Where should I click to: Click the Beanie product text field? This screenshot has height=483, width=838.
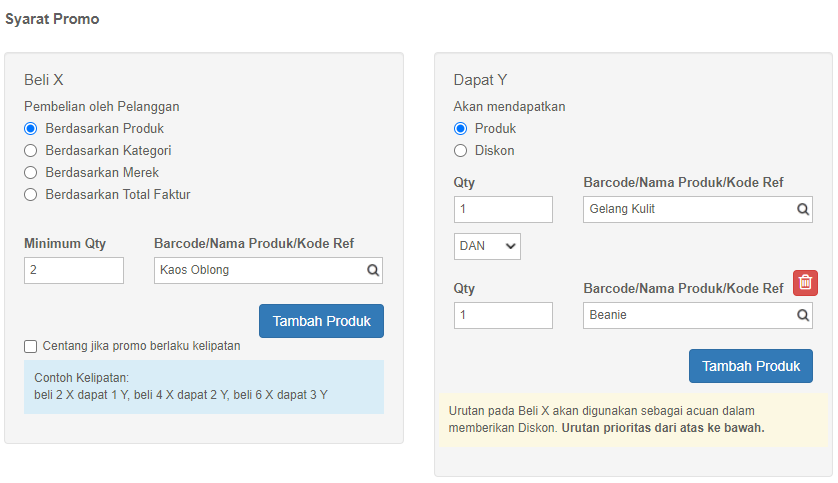coord(698,315)
